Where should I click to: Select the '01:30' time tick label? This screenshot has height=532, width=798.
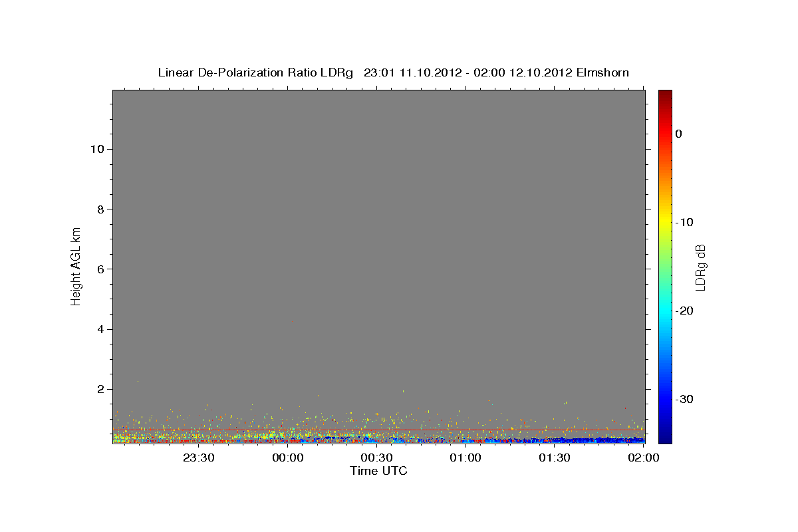[x=555, y=458]
